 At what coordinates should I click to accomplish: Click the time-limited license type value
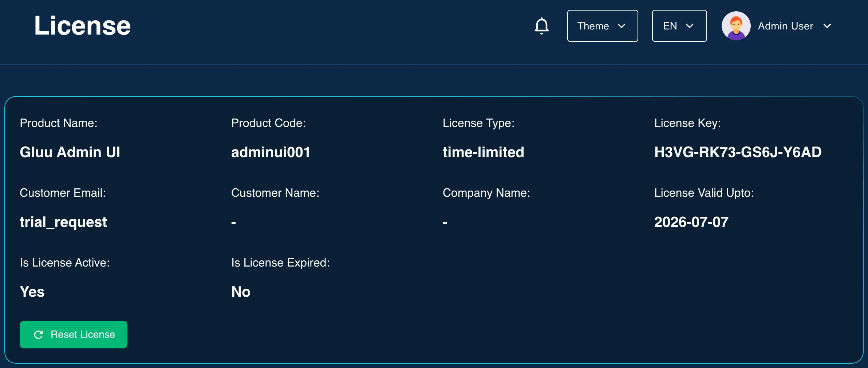coord(483,152)
